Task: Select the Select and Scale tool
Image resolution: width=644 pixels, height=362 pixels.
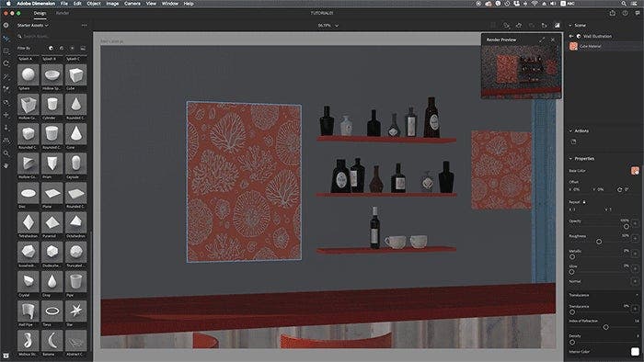Action: coord(6,51)
